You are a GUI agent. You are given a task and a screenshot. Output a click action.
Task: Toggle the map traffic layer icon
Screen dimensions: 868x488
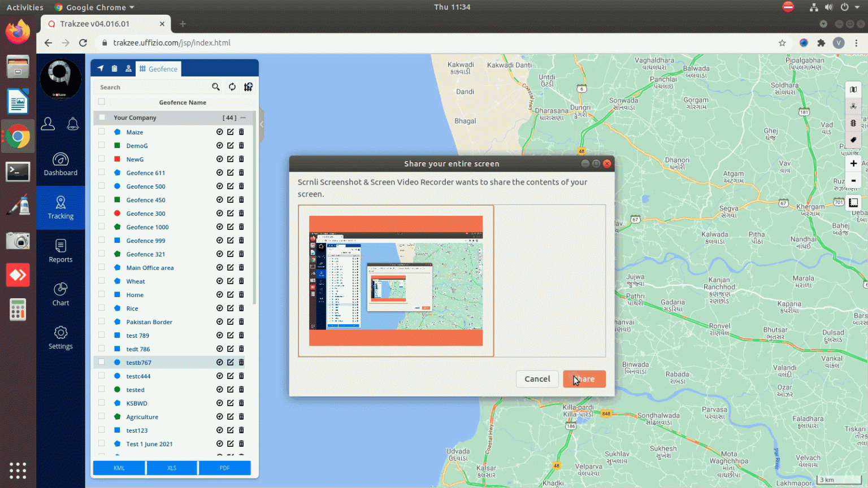pos(853,123)
